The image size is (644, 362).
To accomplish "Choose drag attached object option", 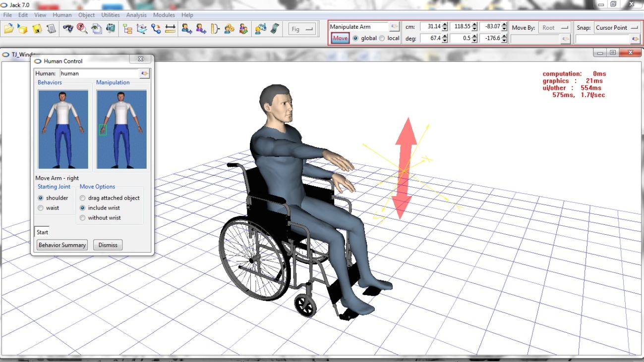I will [83, 198].
